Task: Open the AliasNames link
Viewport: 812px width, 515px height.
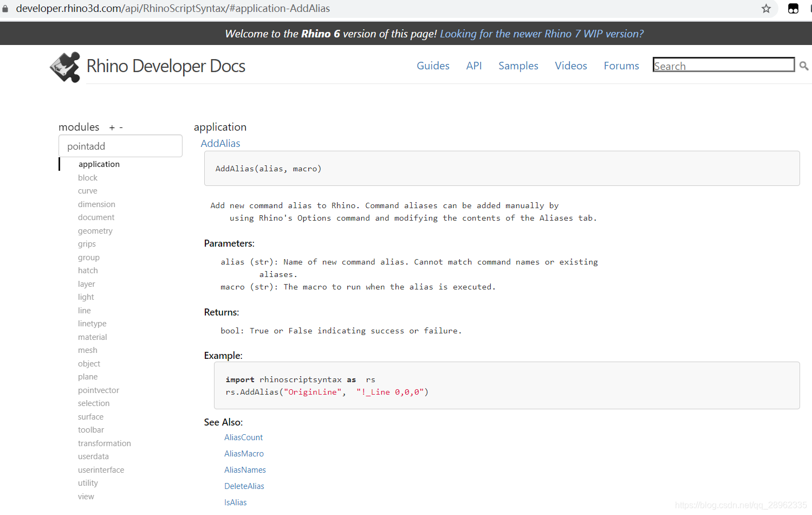Action: (245, 470)
